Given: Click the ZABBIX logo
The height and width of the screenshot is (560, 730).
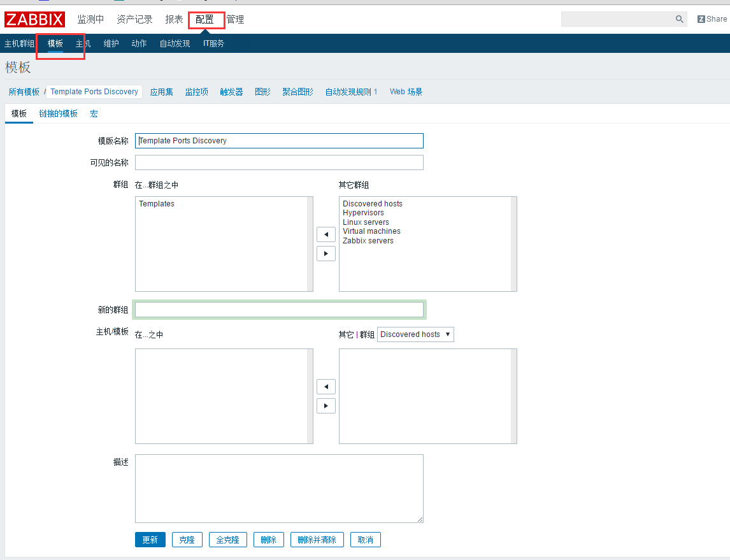Looking at the screenshot, I should click(x=34, y=19).
